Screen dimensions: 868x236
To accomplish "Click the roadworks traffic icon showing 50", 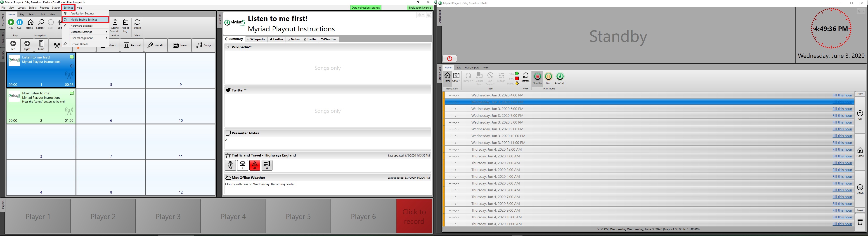I will point(230,165).
